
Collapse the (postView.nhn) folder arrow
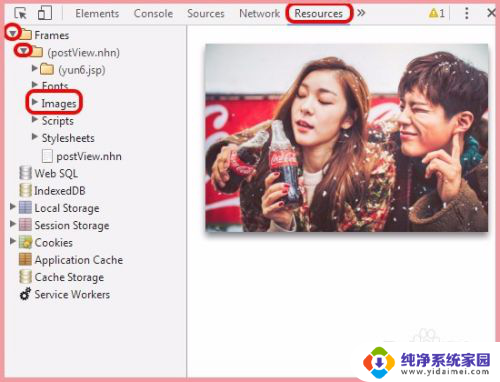(x=23, y=50)
